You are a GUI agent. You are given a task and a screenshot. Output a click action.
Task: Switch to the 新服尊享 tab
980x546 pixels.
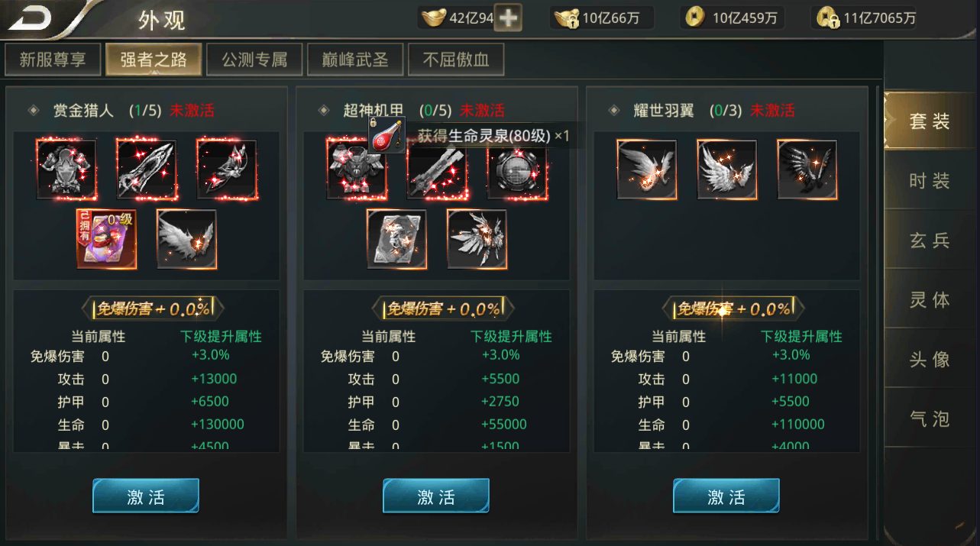pyautogui.click(x=53, y=60)
